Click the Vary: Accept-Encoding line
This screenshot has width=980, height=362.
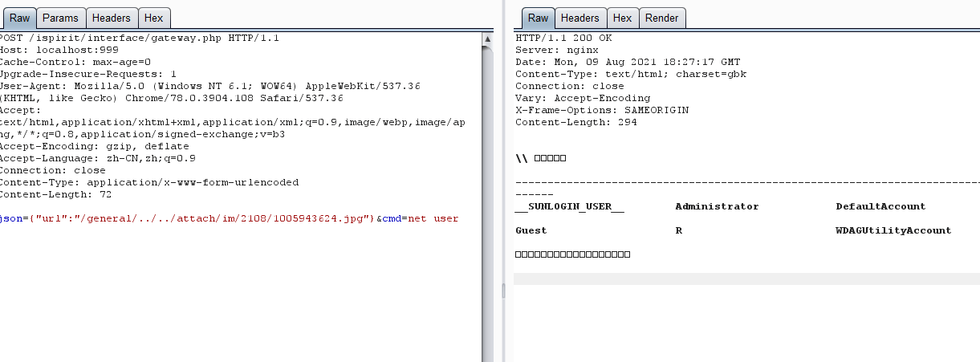coord(583,98)
